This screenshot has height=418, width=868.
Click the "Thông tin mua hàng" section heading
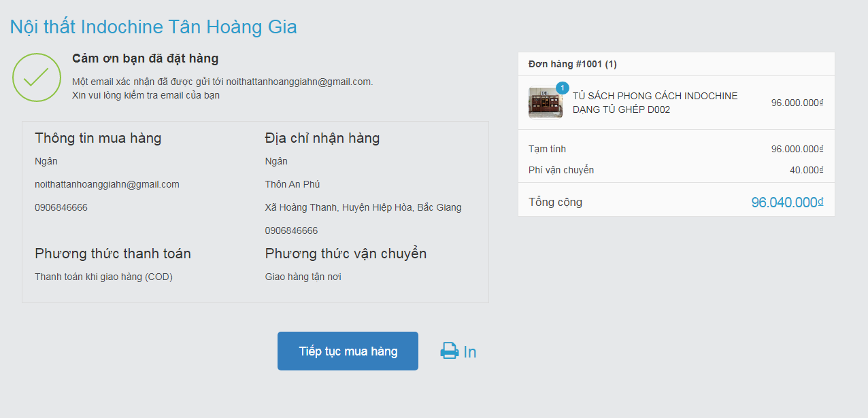98,139
